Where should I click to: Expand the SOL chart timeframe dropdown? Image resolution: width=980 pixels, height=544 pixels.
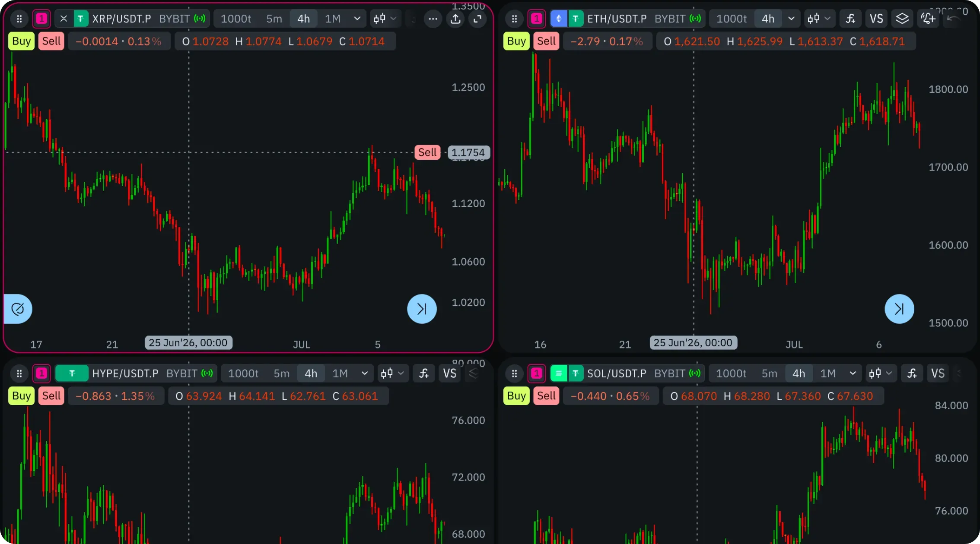pyautogui.click(x=853, y=373)
